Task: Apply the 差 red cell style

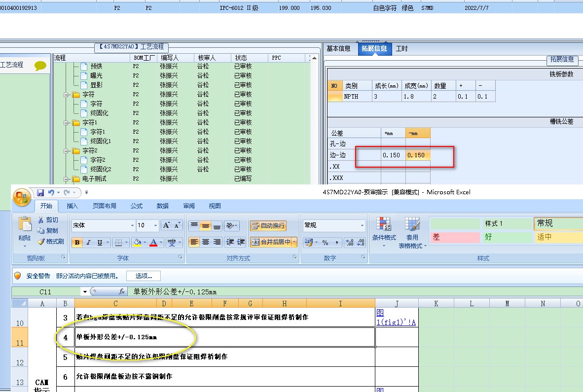Action: pos(455,237)
